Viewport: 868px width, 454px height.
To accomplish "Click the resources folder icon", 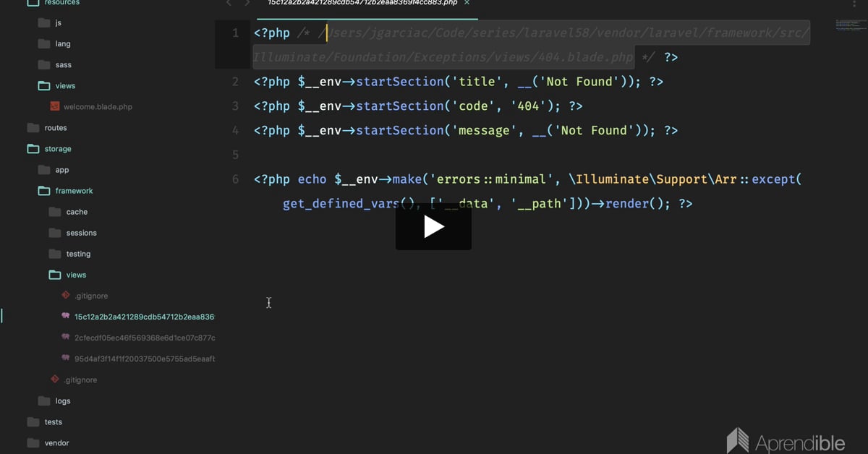I will (33, 3).
